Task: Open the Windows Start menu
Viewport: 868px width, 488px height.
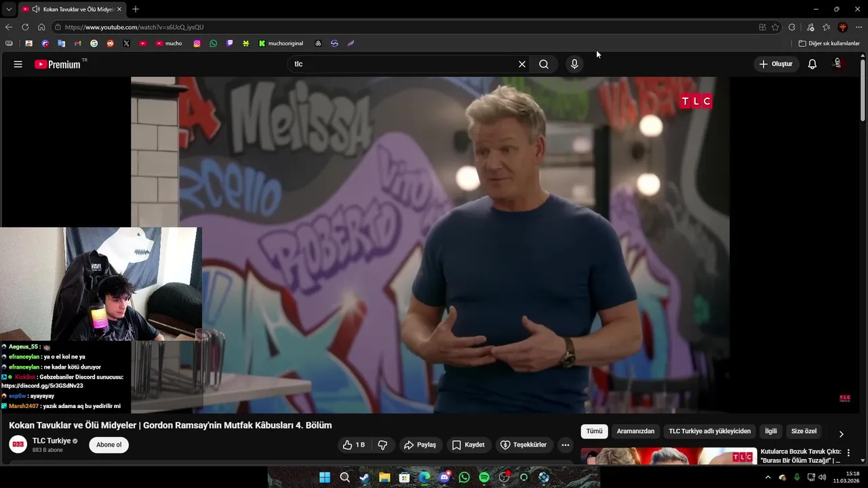Action: (x=325, y=477)
